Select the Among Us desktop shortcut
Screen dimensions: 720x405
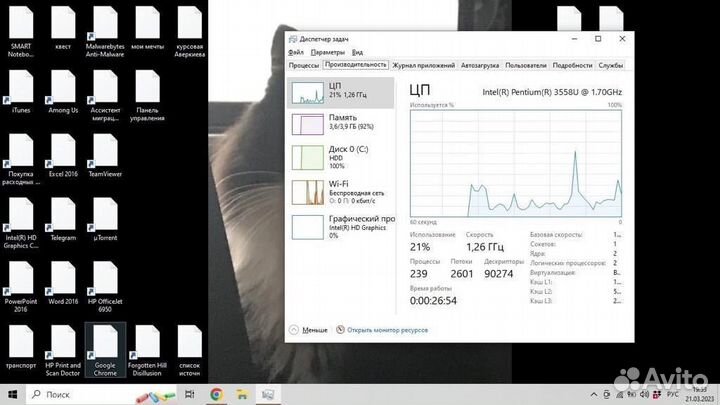(63, 91)
